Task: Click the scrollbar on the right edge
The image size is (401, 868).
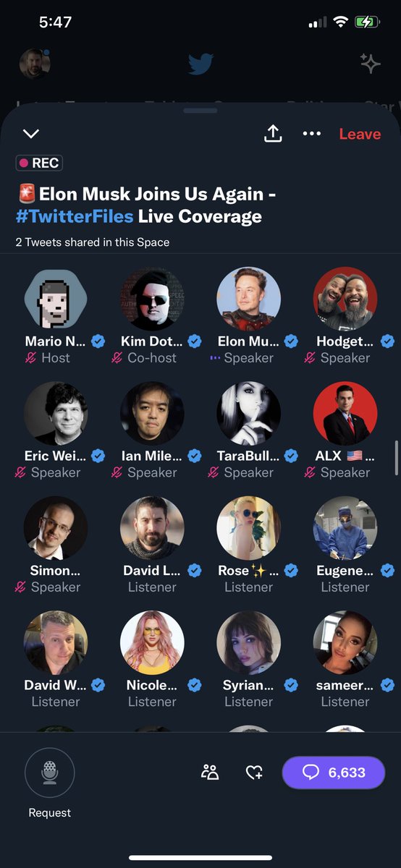Action: pyautogui.click(x=396, y=457)
